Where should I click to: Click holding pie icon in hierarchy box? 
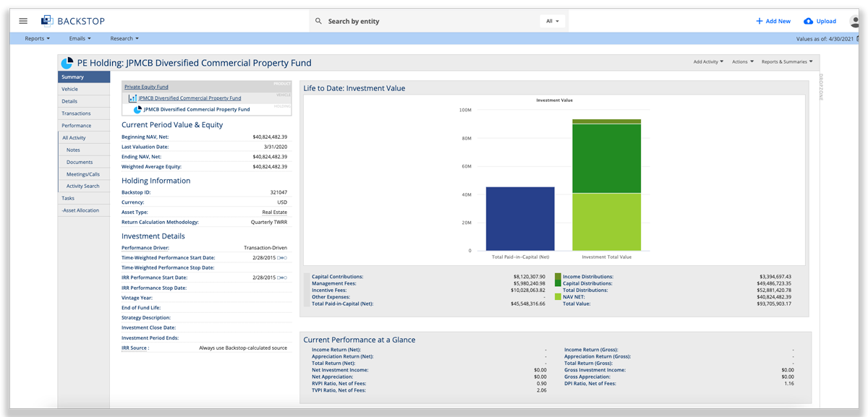point(138,110)
